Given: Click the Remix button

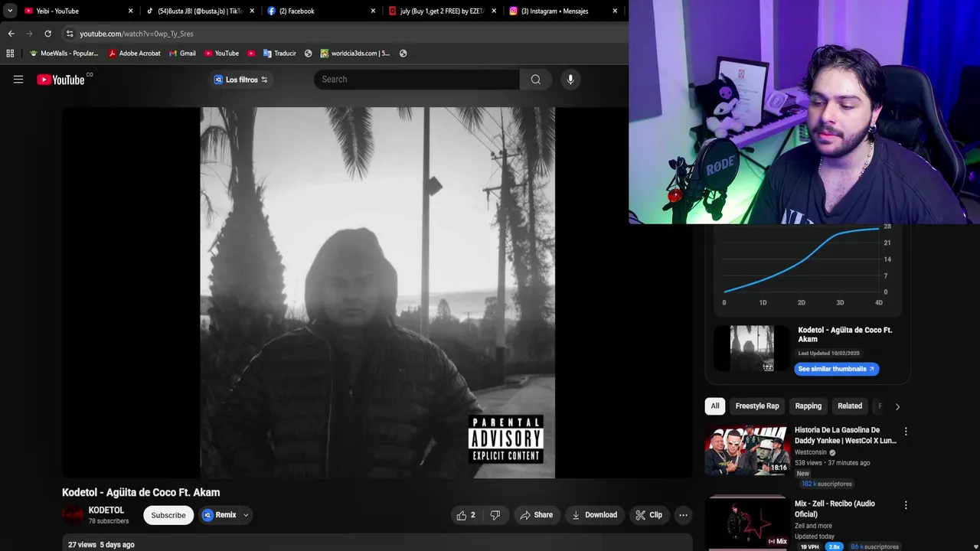Looking at the screenshot, I should pyautogui.click(x=219, y=515).
